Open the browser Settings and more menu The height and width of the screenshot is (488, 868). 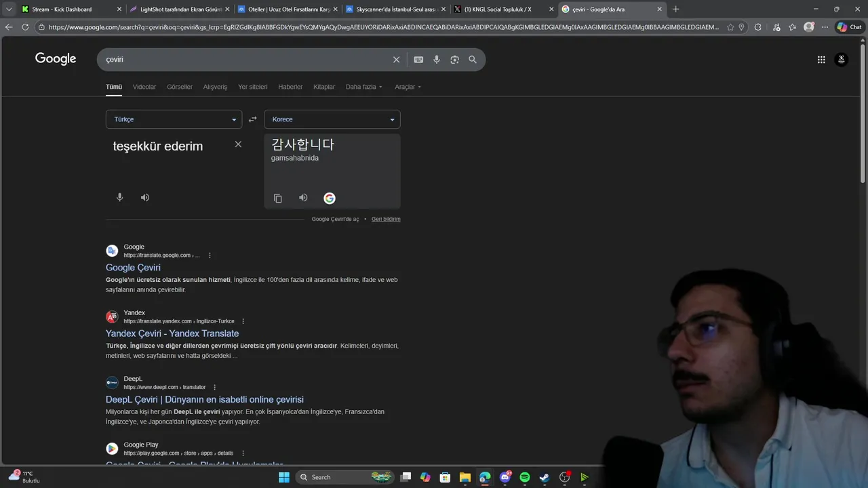[824, 27]
